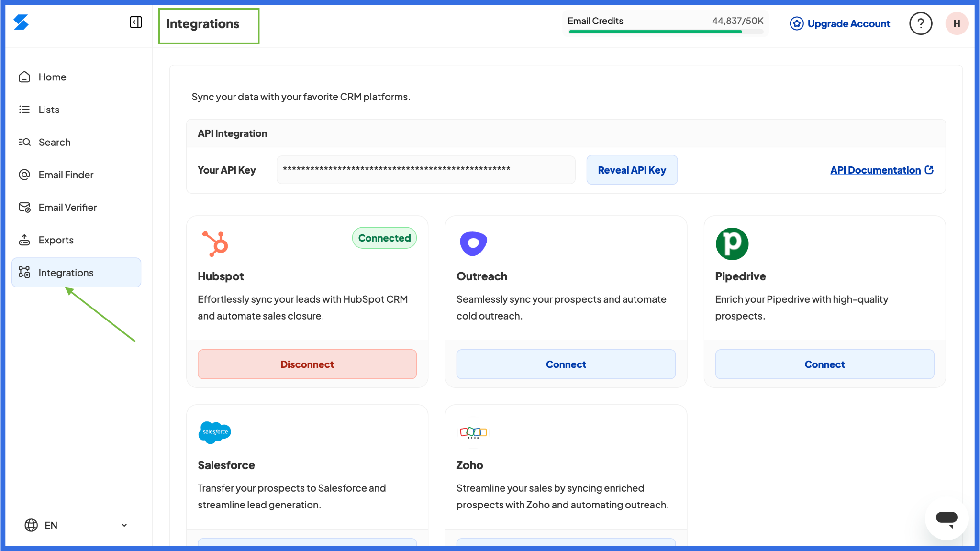Click the Email Finder at-sign icon
The height and width of the screenshot is (551, 980).
24,175
